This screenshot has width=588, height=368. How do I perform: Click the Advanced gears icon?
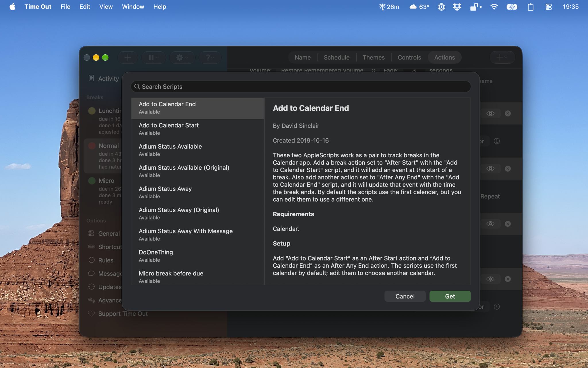91,300
